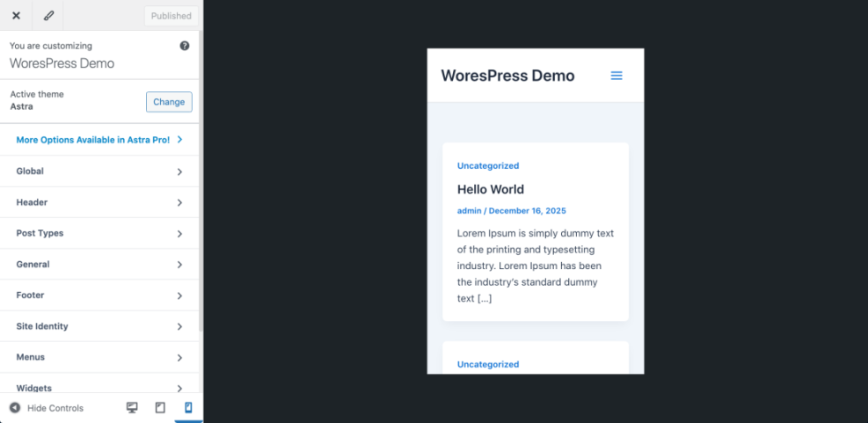Click the Hide Controls label
868x423 pixels.
click(55, 408)
